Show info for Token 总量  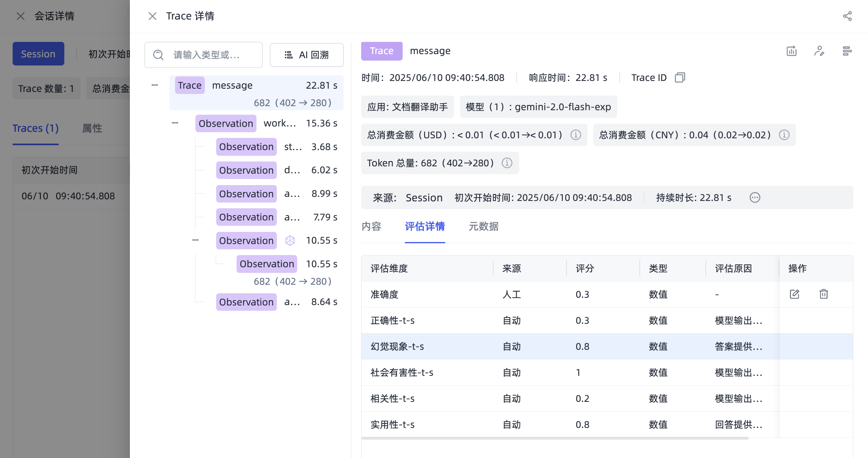pos(507,163)
